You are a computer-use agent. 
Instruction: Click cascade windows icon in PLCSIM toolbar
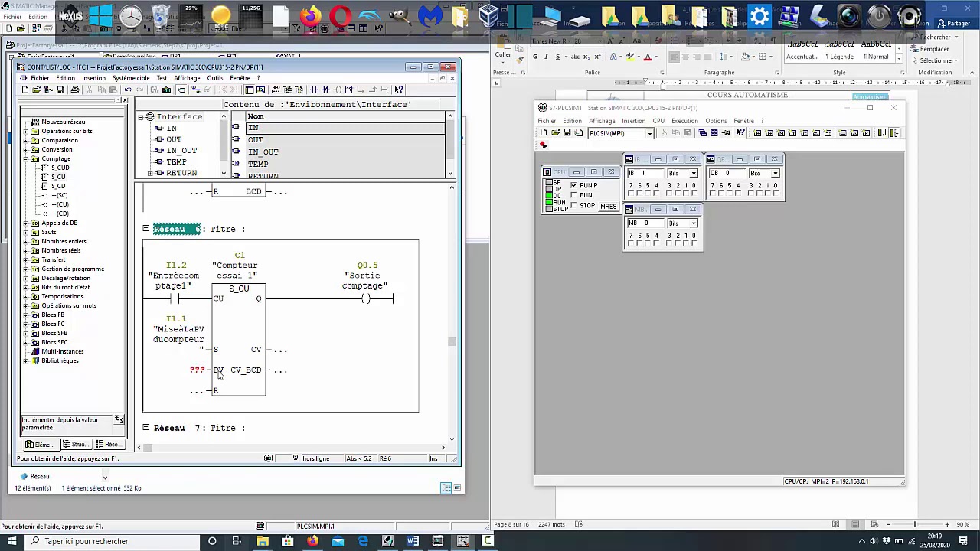(x=702, y=132)
